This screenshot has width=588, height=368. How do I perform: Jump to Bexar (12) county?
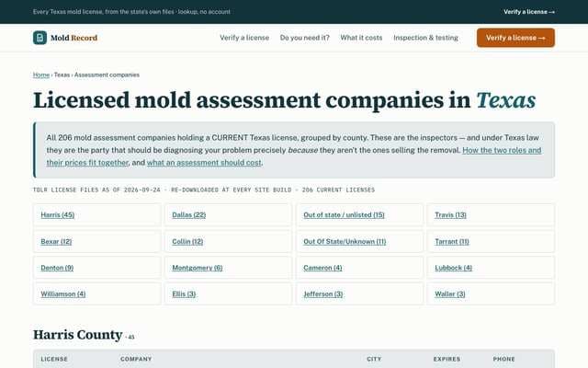[x=56, y=241]
